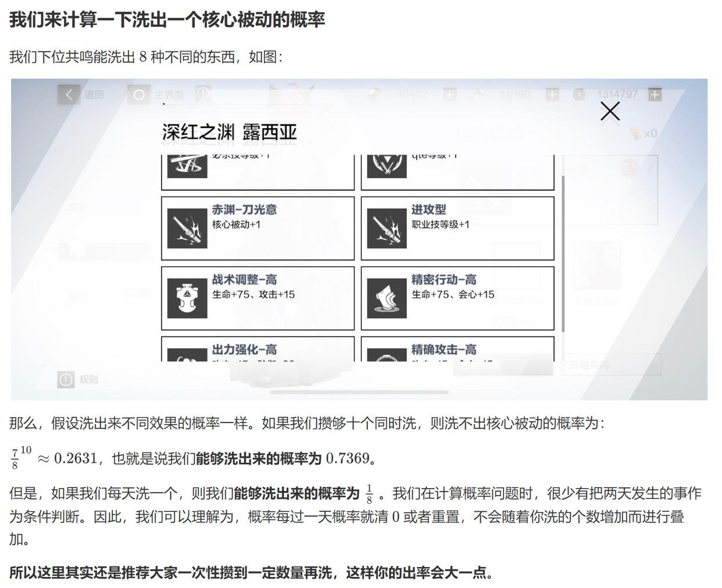Tap the plus icon beside 13452
Screen dimensions: 722x588
(x=449, y=94)
